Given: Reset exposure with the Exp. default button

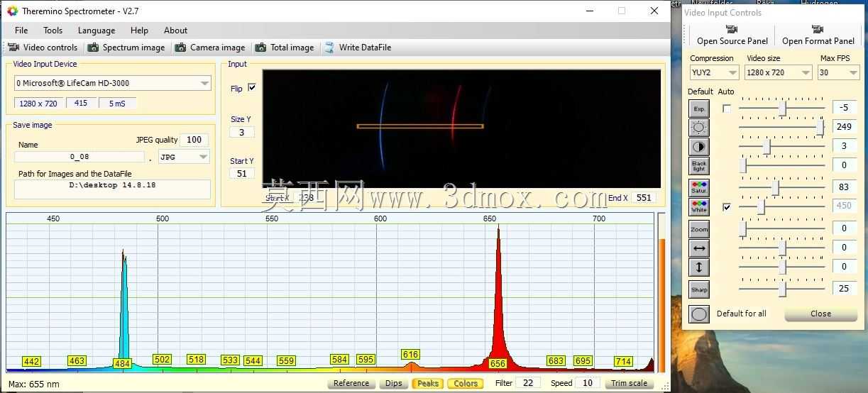Looking at the screenshot, I should pyautogui.click(x=699, y=109).
